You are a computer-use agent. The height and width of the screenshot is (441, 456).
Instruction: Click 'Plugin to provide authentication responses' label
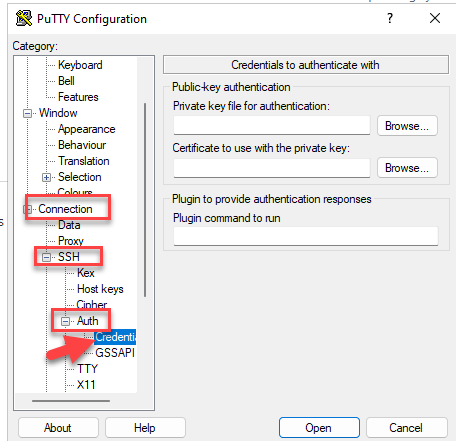coord(272,199)
